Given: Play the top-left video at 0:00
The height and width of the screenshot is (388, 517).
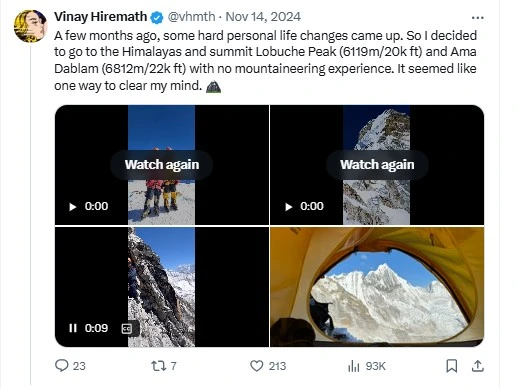Looking at the screenshot, I should [x=72, y=207].
